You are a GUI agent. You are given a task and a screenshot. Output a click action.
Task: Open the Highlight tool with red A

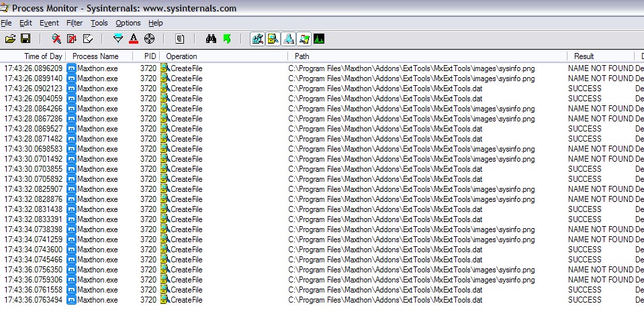coord(134,39)
